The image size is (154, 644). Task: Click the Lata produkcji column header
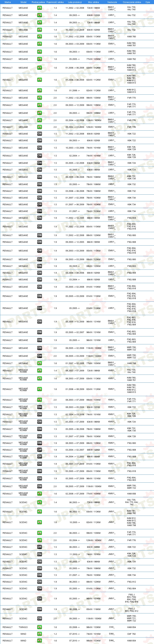click(x=75, y=2)
